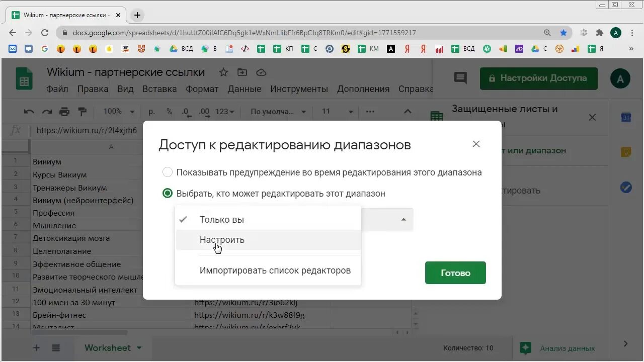The width and height of the screenshot is (644, 362).
Task: Click the currency format 'р.' button
Action: click(151, 112)
